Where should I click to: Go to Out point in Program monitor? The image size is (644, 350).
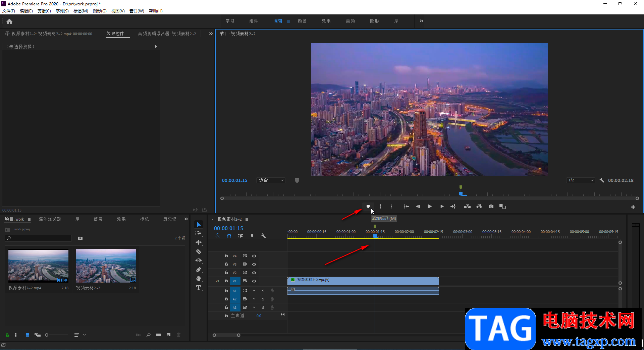tap(453, 207)
